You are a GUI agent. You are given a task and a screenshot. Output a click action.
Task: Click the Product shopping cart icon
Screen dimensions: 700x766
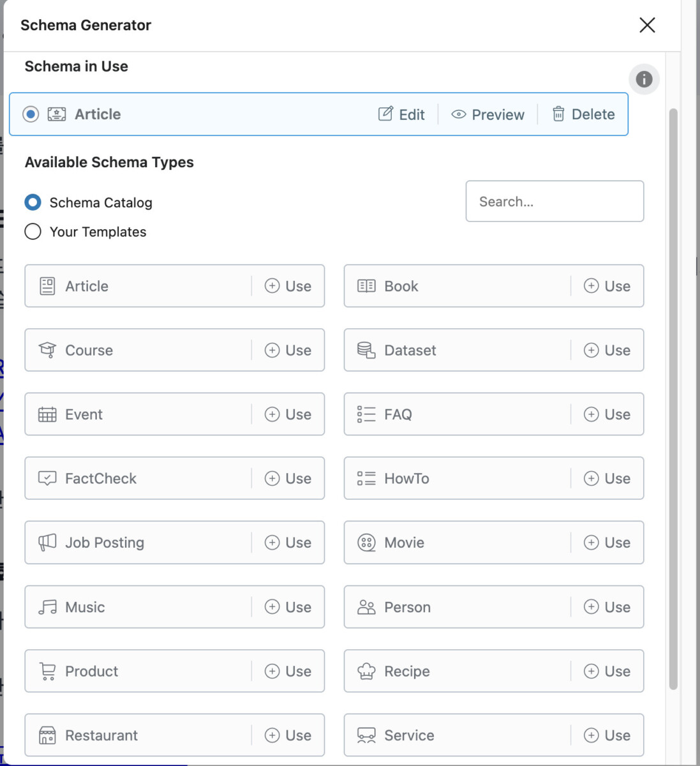[47, 671]
